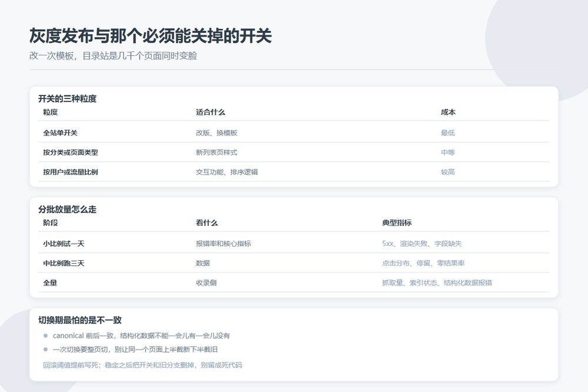Select the cell 全站单开关

click(x=60, y=132)
